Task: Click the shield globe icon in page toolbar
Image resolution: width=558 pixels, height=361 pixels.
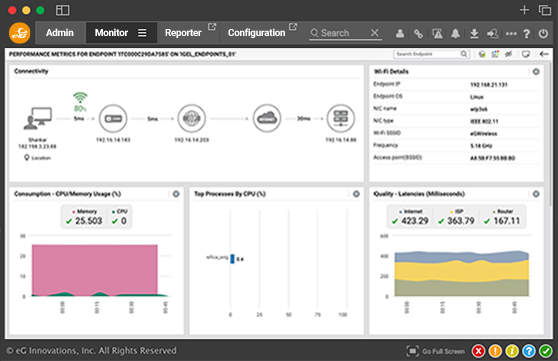Action: (482, 54)
